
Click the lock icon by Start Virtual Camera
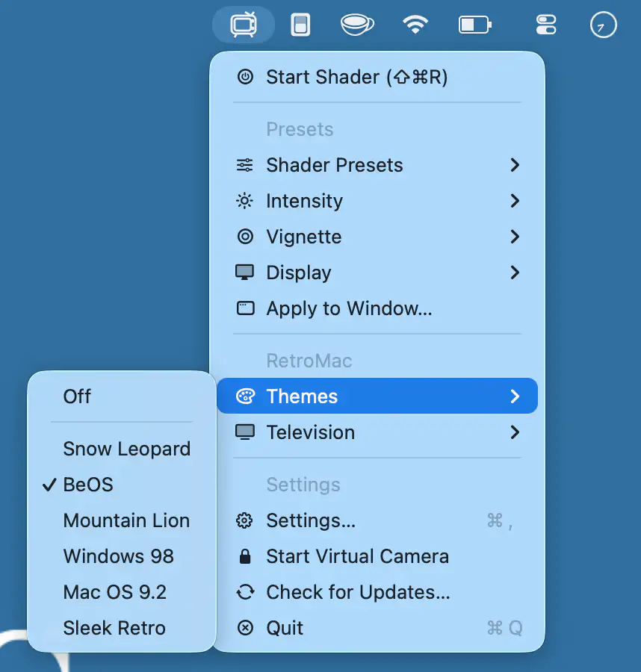245,556
